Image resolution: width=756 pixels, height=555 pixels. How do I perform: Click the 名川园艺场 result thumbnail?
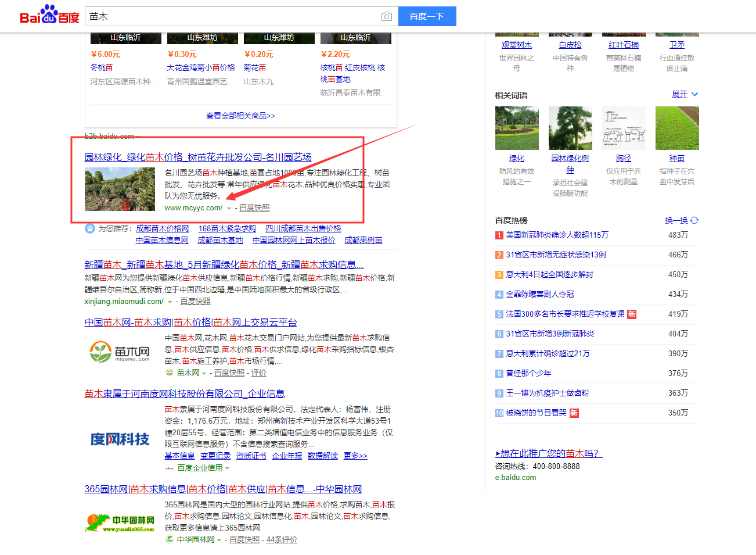coord(120,189)
